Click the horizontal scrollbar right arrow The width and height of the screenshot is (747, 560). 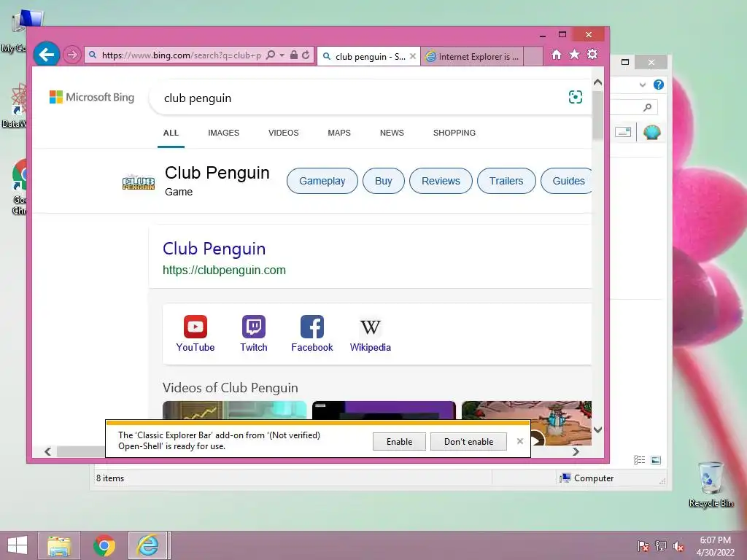click(x=576, y=451)
